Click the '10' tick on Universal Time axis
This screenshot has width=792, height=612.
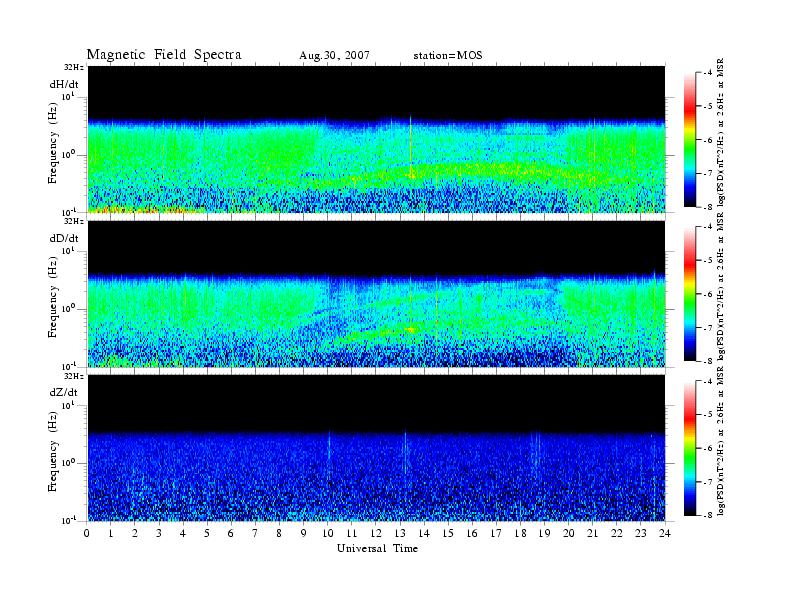tap(328, 533)
